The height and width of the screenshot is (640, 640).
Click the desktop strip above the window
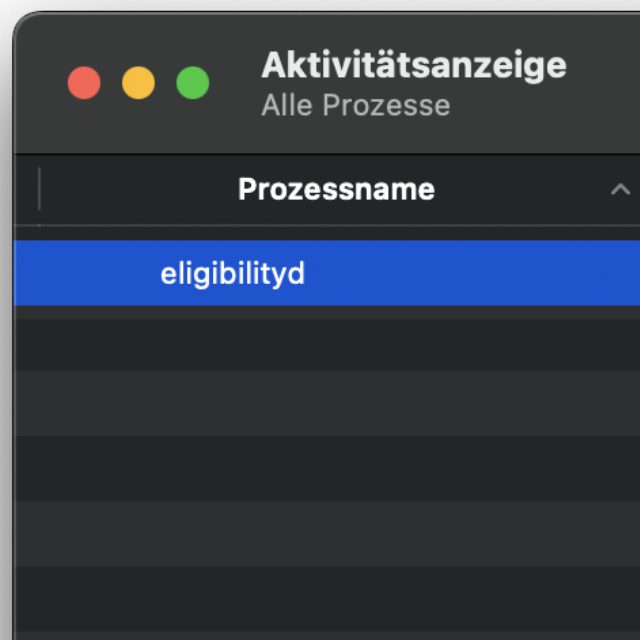[x=320, y=5]
